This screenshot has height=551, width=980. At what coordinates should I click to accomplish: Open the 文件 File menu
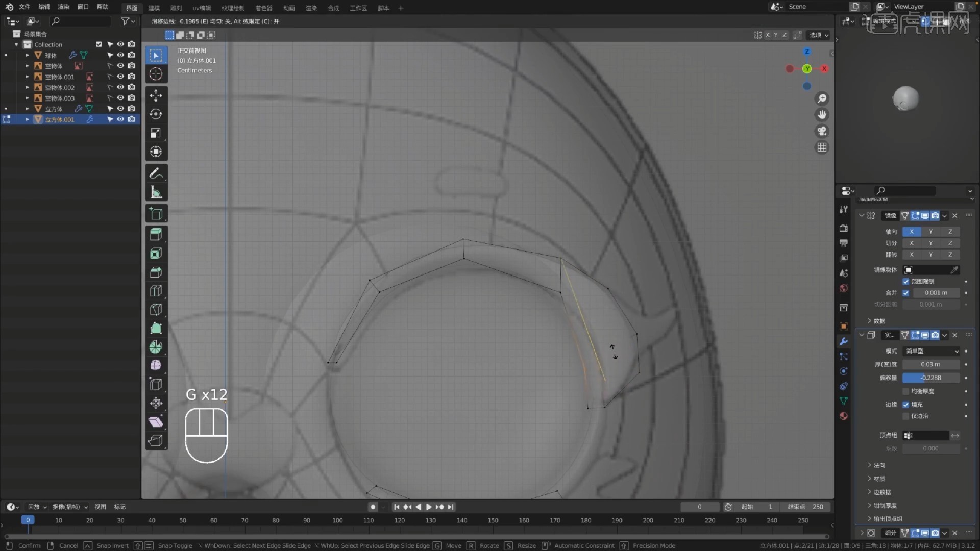[24, 7]
